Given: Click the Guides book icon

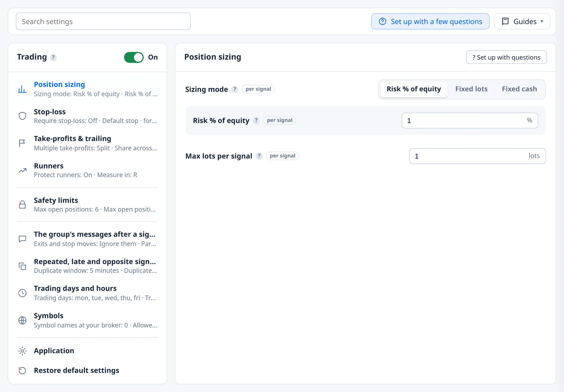Looking at the screenshot, I should point(505,21).
